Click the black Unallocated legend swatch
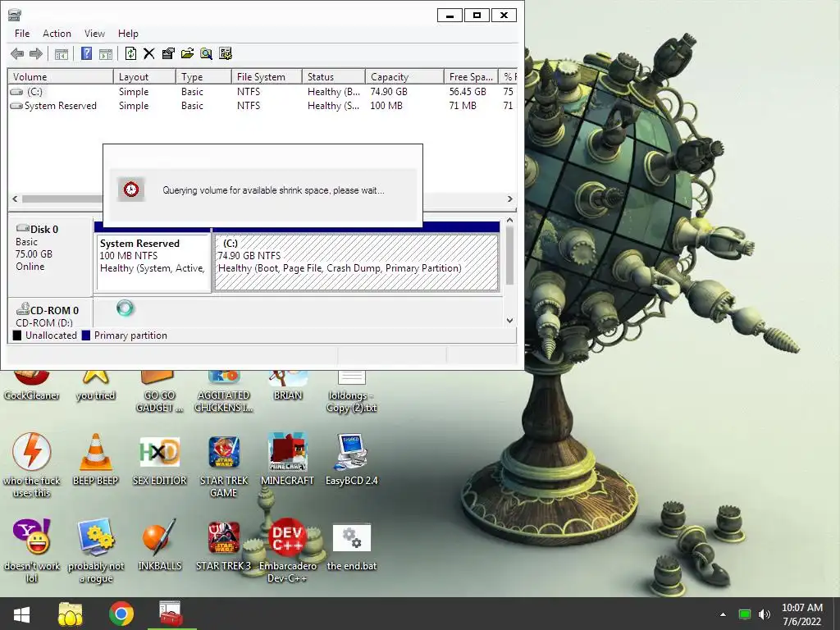The height and width of the screenshot is (630, 840). 17,336
